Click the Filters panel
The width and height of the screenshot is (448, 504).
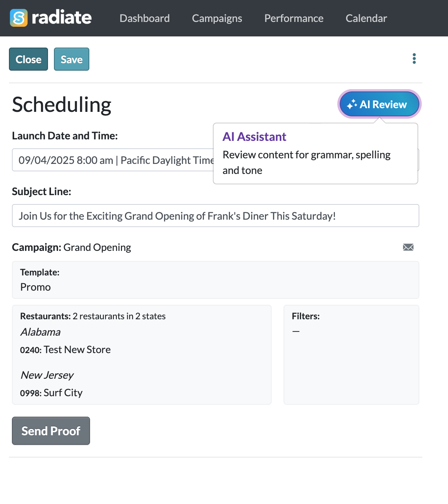(351, 355)
